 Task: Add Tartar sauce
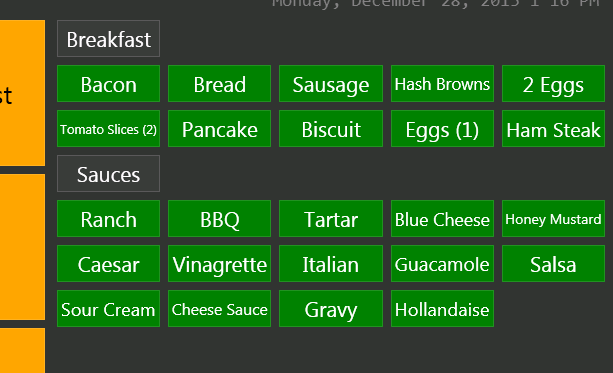[331, 219]
